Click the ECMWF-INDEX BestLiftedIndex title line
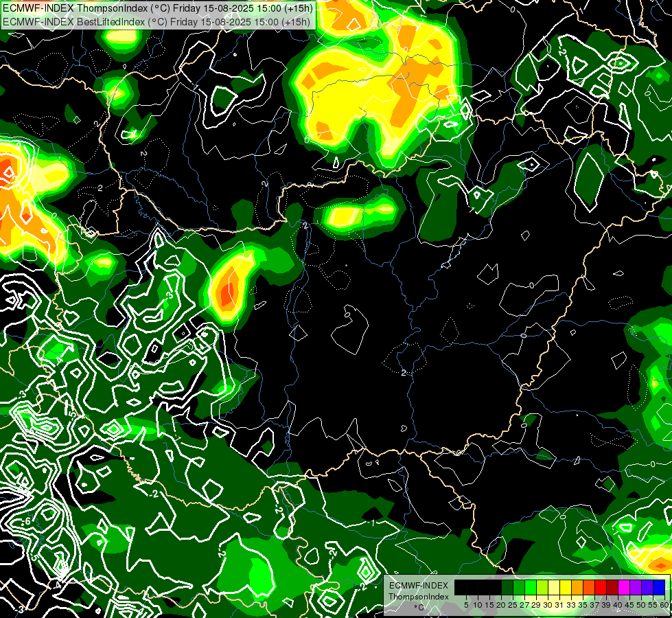 click(x=157, y=21)
